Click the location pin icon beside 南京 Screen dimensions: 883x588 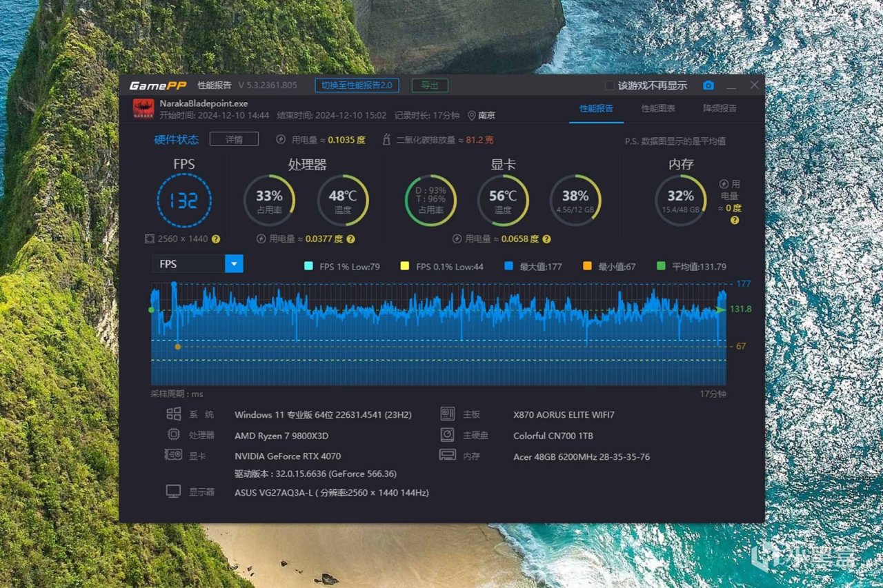click(x=472, y=116)
